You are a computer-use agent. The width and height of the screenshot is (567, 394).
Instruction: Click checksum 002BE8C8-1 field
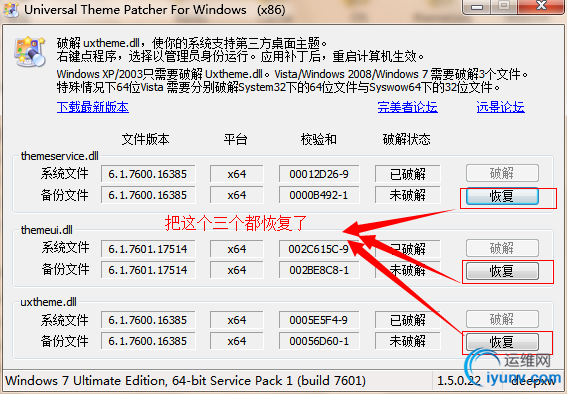tap(319, 270)
